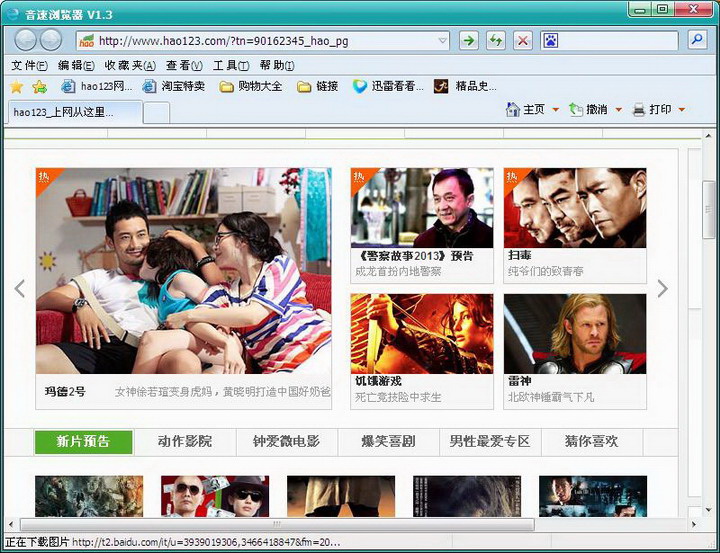Open the 查看(V) menu
720x553 pixels.
(184, 66)
